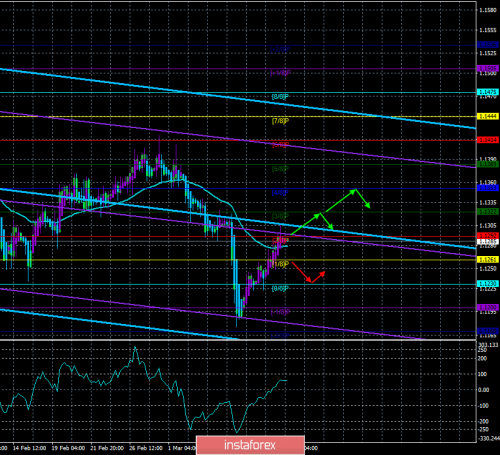Click the -100 indicator scale label

483,406
